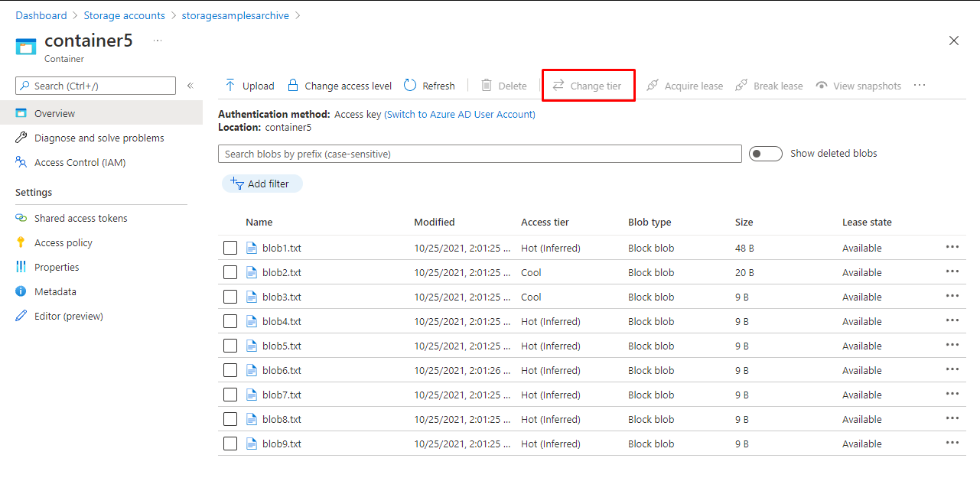Sort by the Name column header
Viewport: 980px width, 481px height.
click(x=259, y=222)
